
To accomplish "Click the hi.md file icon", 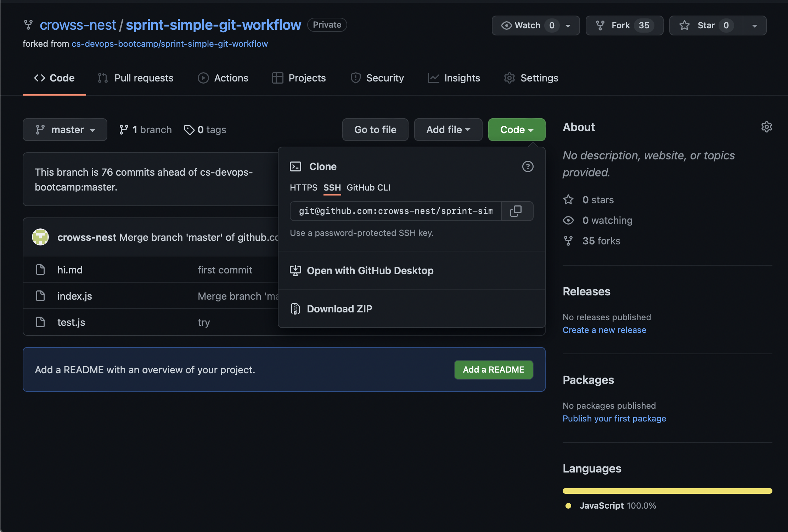I will click(x=40, y=270).
